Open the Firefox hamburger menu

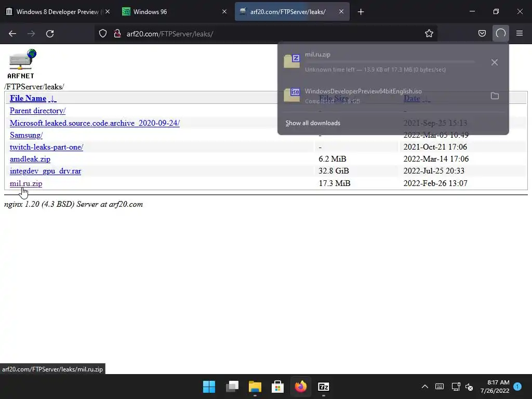coord(520,34)
